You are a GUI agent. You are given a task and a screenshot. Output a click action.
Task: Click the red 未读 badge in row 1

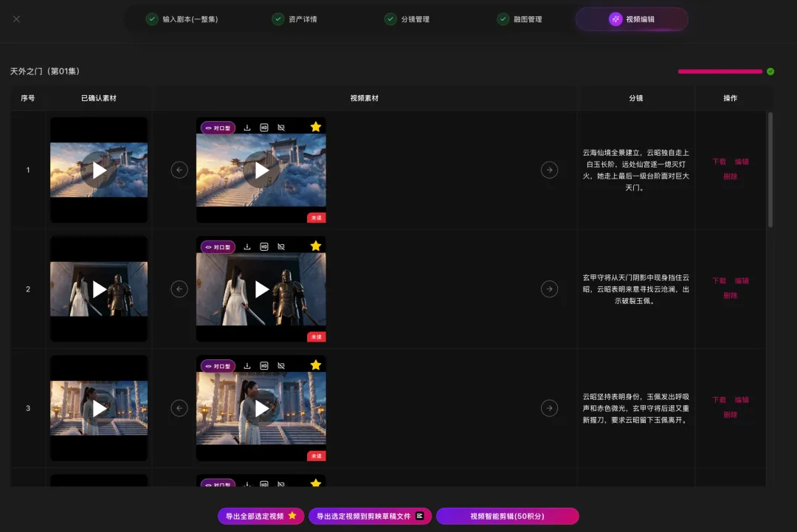click(316, 218)
